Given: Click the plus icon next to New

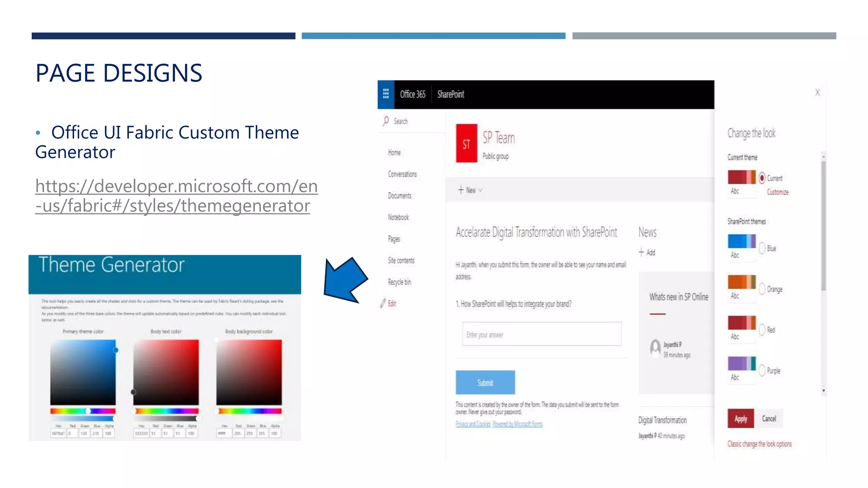Looking at the screenshot, I should [x=461, y=190].
